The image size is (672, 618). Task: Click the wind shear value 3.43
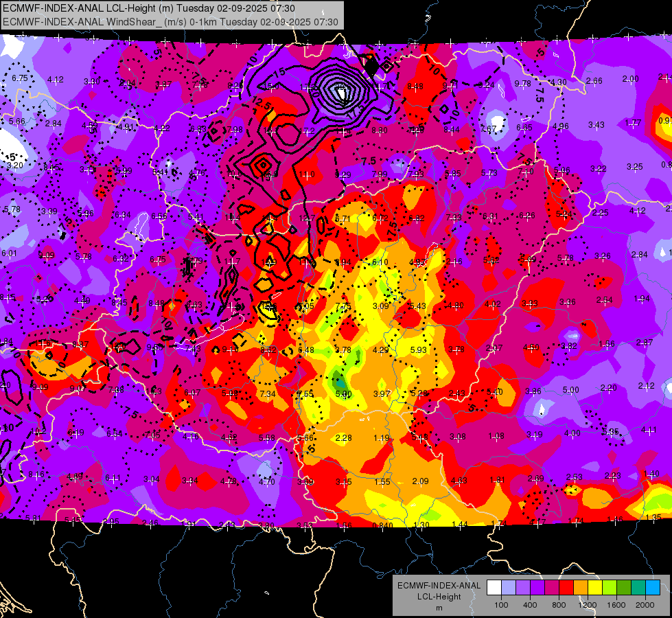coord(596,125)
